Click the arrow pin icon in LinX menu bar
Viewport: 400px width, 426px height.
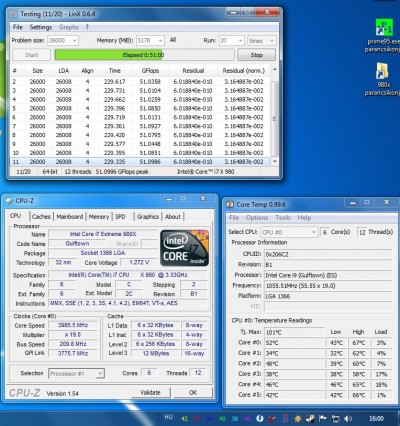87,27
